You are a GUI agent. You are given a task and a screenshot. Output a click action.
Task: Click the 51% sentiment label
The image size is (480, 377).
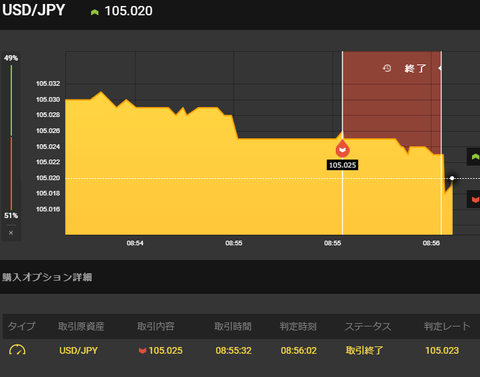tap(11, 215)
